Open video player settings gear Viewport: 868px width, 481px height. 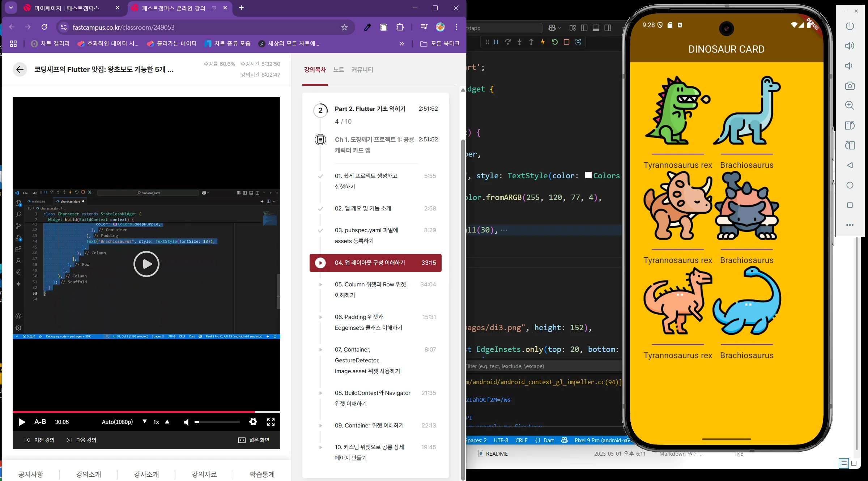253,422
